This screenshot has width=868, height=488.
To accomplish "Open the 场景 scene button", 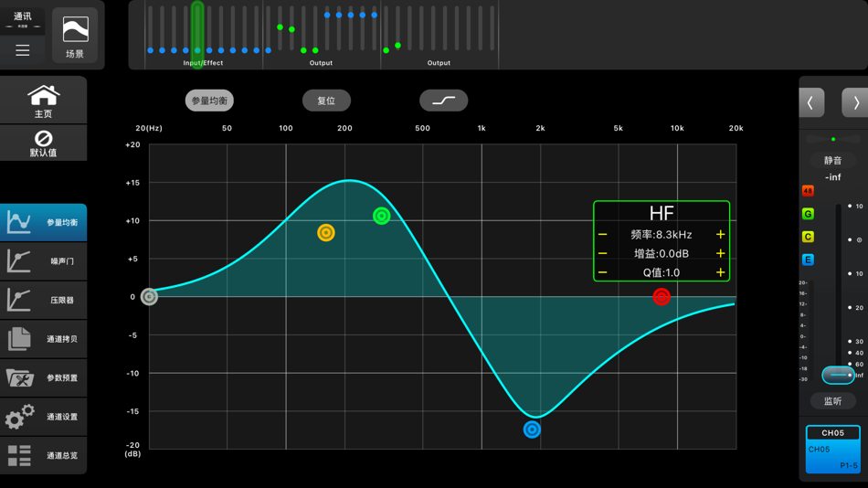I will 75,35.
